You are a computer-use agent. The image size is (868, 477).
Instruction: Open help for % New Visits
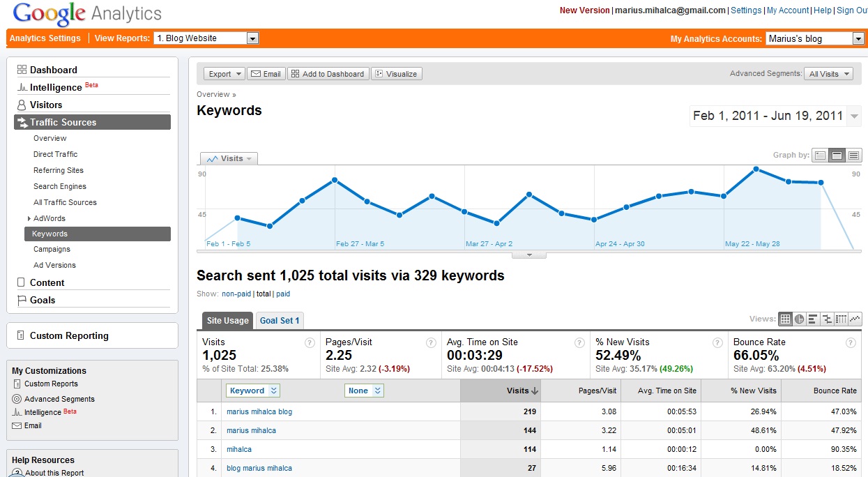(x=717, y=342)
